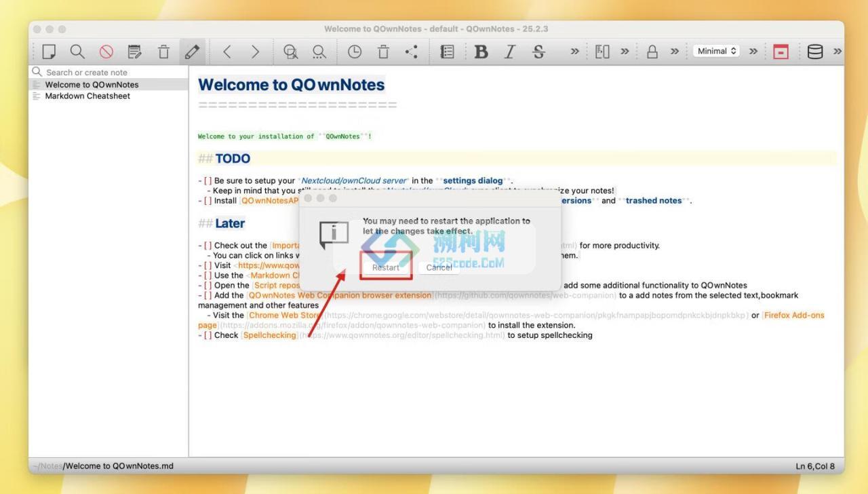Click the Welcome to QOwnNotes.md path in status bar
This screenshot has height=494, width=868.
pos(119,466)
